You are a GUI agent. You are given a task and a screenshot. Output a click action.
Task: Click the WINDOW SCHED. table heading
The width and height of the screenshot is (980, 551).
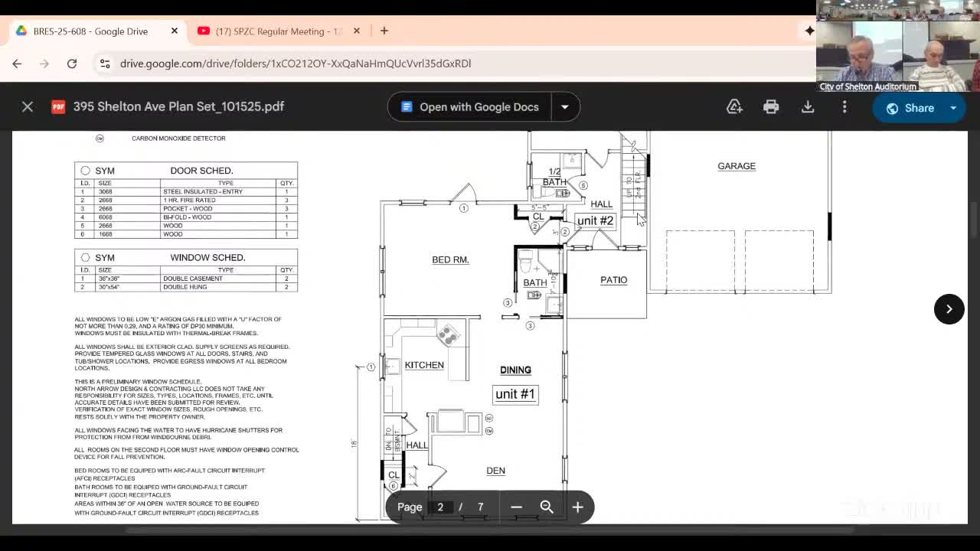(207, 258)
